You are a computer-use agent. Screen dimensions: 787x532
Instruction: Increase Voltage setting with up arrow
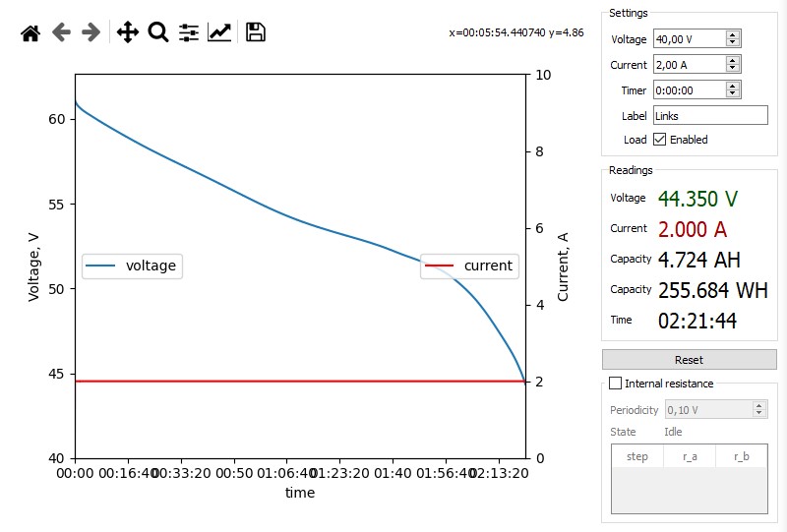(x=732, y=35)
